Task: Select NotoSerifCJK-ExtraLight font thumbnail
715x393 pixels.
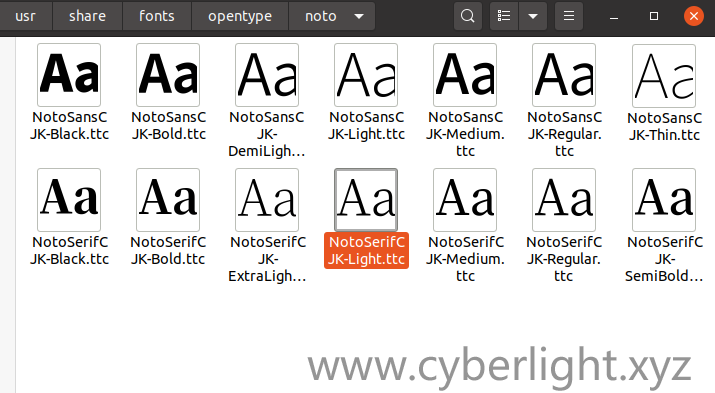Action: (x=267, y=200)
